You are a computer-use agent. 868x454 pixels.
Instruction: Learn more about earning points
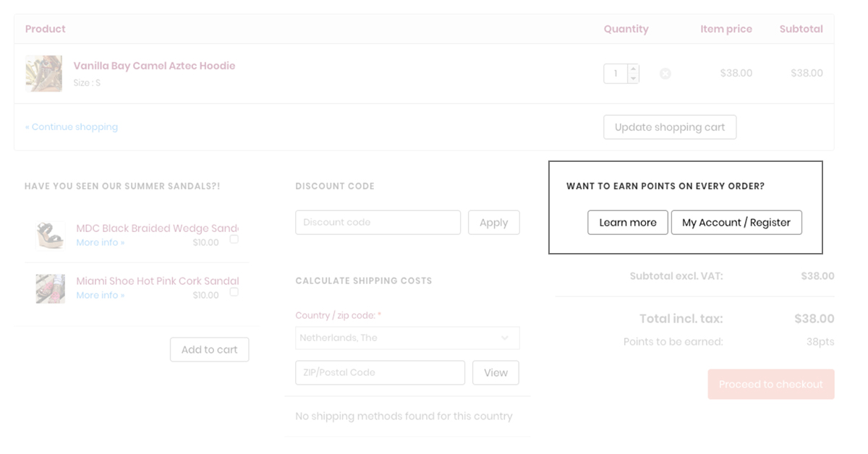(x=627, y=222)
